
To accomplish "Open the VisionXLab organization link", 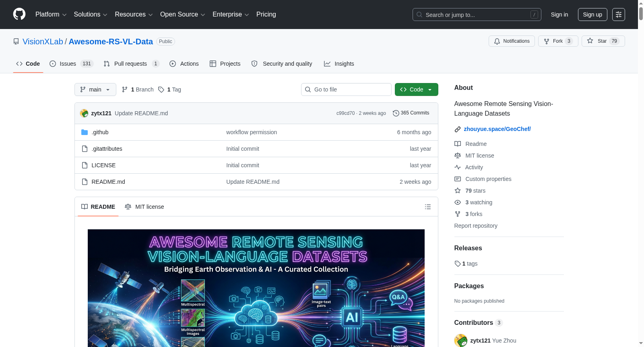I will point(43,42).
